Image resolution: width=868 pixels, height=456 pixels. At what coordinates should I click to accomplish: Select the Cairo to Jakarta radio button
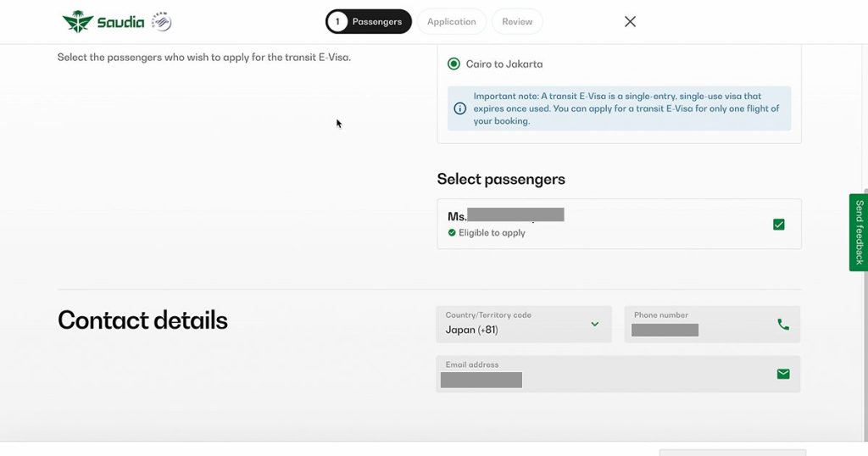click(x=454, y=64)
